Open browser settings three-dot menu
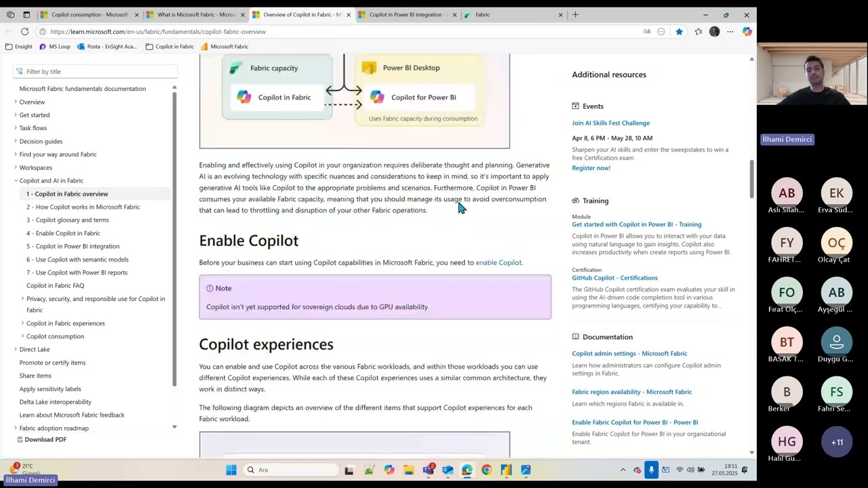 pyautogui.click(x=730, y=31)
